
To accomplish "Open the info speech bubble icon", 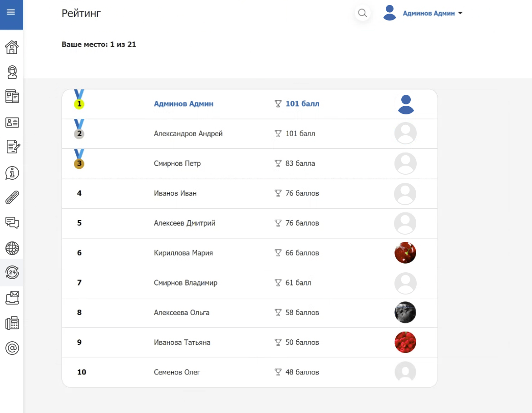I will pos(12,173).
